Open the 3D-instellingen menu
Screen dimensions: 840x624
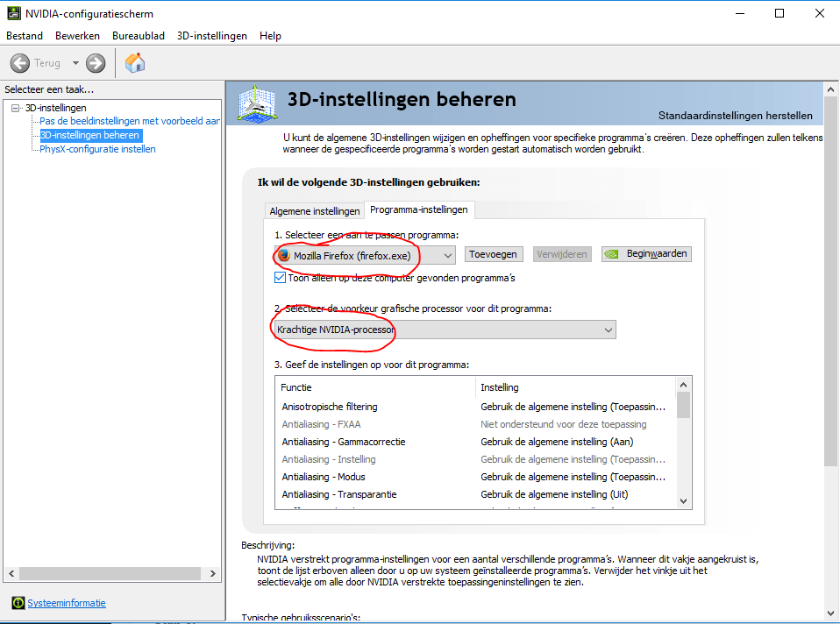[x=212, y=36]
